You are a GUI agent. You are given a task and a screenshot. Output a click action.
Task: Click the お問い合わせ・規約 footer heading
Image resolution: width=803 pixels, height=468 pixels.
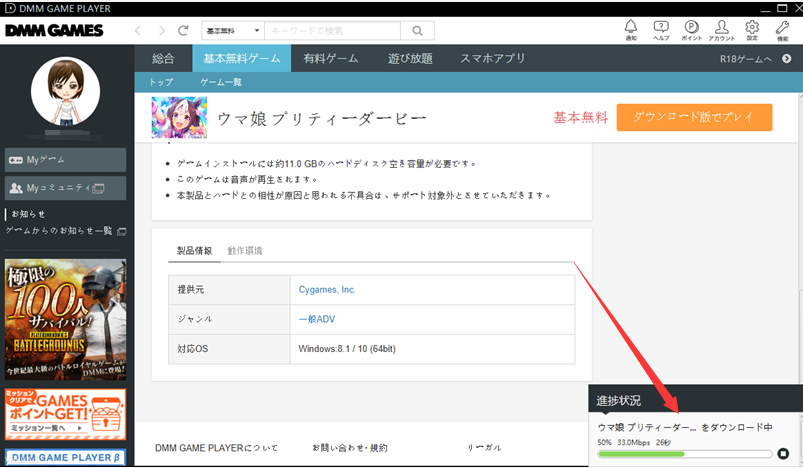(x=350, y=448)
